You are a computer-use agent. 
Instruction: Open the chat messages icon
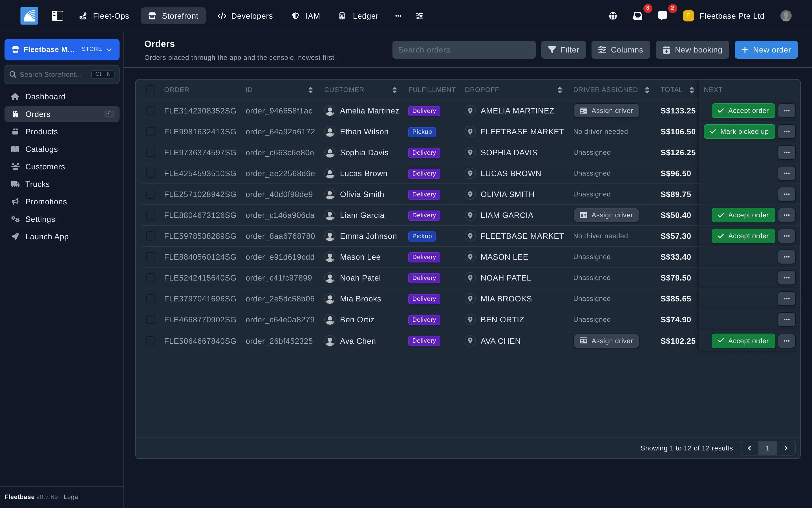click(x=662, y=16)
